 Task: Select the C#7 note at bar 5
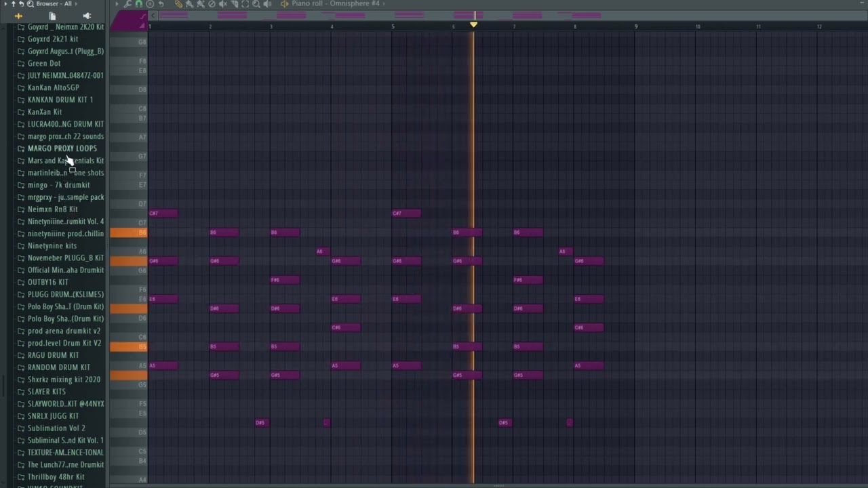(x=406, y=213)
